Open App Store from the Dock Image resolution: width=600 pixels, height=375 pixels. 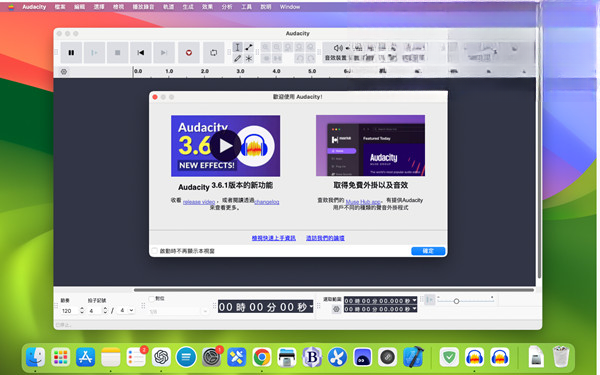86,357
